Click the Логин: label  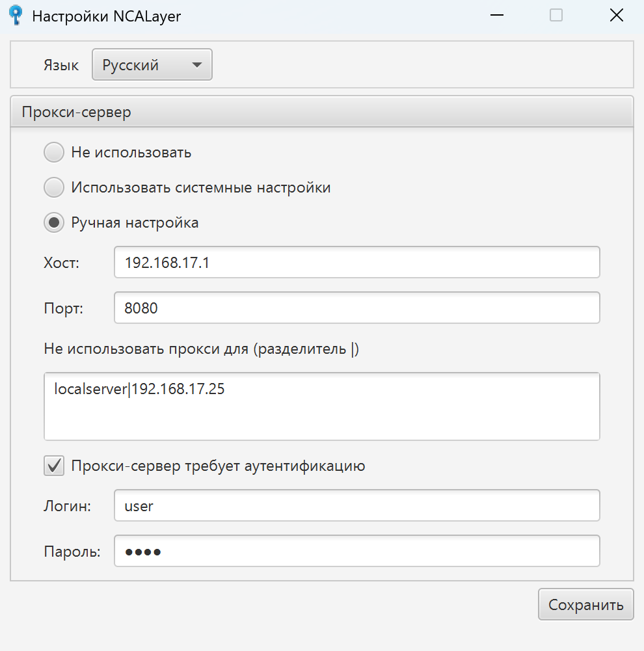(x=67, y=506)
